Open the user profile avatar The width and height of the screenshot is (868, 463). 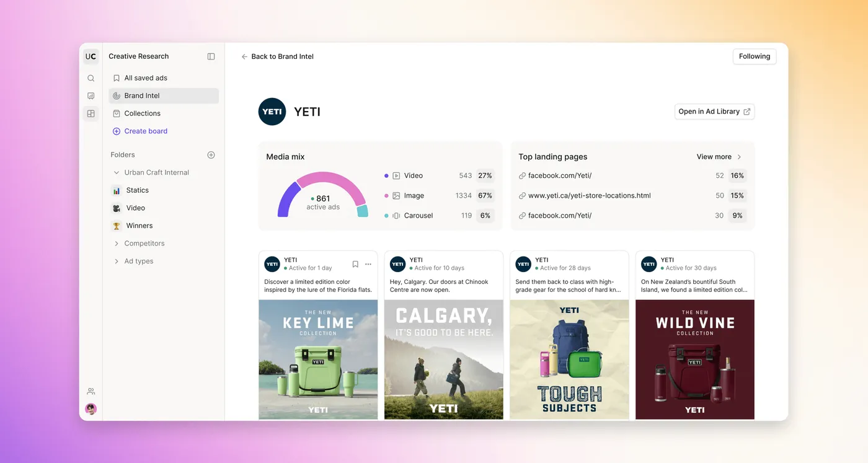coord(91,409)
